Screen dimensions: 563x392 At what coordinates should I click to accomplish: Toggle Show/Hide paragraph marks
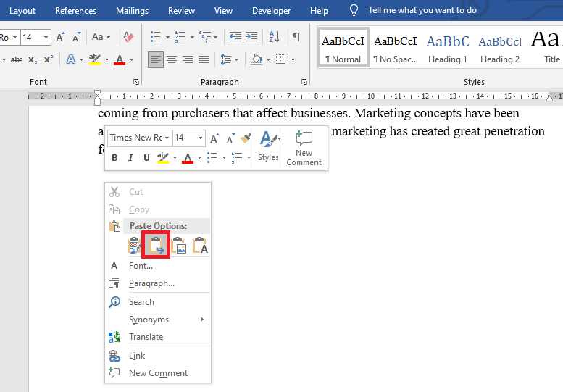(x=296, y=37)
